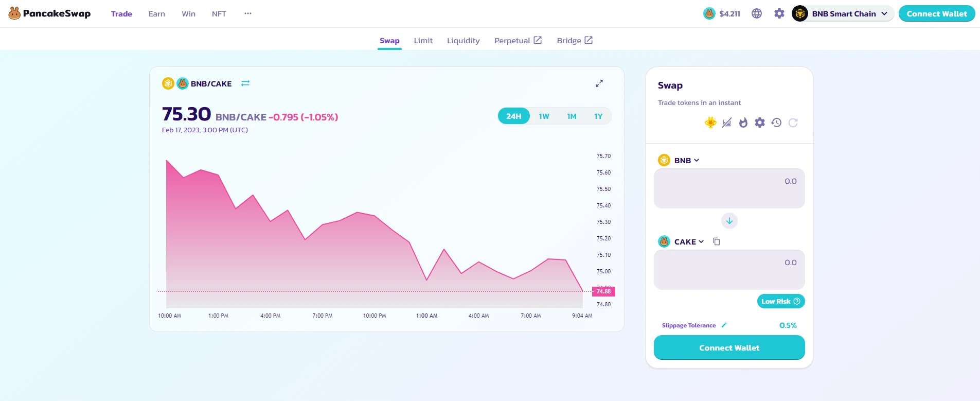The image size is (980, 401).
Task: Edit slippage tolerance pencil icon
Action: click(724, 325)
